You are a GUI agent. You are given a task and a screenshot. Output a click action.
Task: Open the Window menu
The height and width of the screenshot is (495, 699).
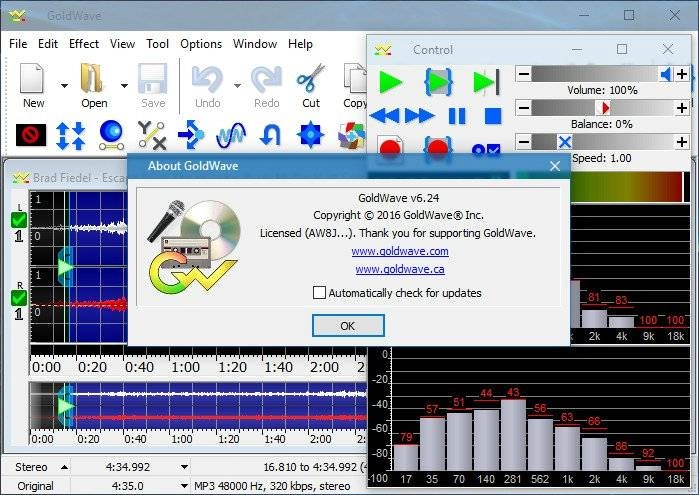(255, 44)
